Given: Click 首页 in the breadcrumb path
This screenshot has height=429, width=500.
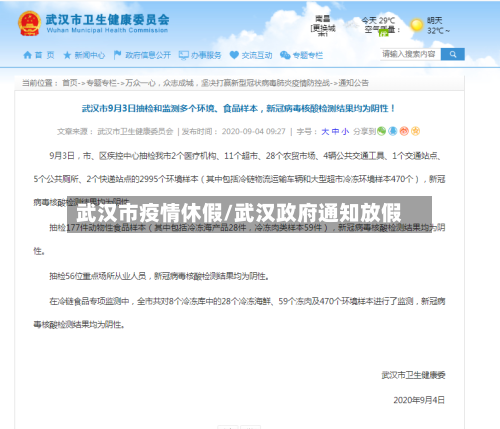Looking at the screenshot, I should pyautogui.click(x=70, y=83).
